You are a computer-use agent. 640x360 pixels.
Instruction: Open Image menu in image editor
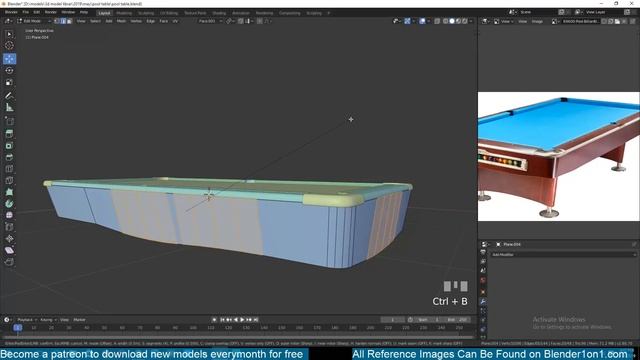(537, 21)
